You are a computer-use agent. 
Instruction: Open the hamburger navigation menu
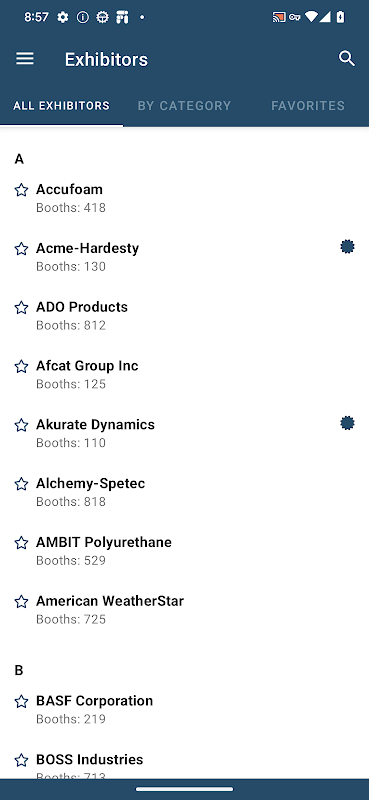(24, 59)
